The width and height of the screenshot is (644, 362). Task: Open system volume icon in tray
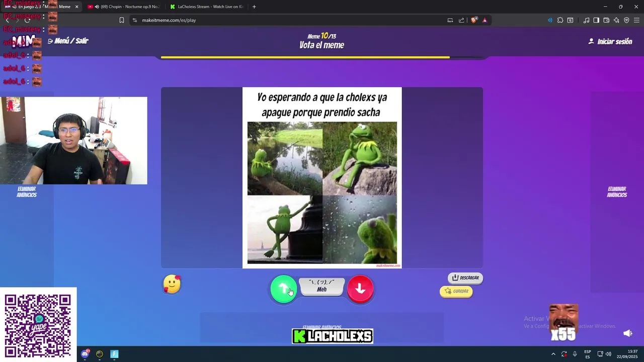[x=608, y=354]
